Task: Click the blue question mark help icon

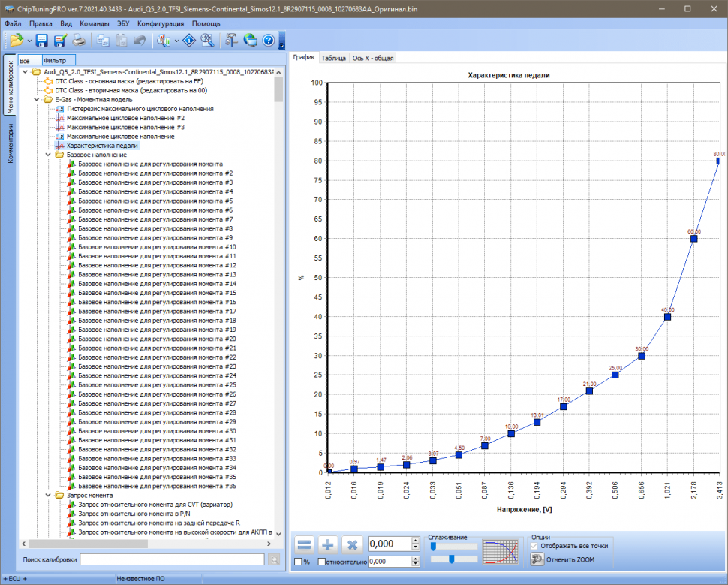Action: (269, 41)
